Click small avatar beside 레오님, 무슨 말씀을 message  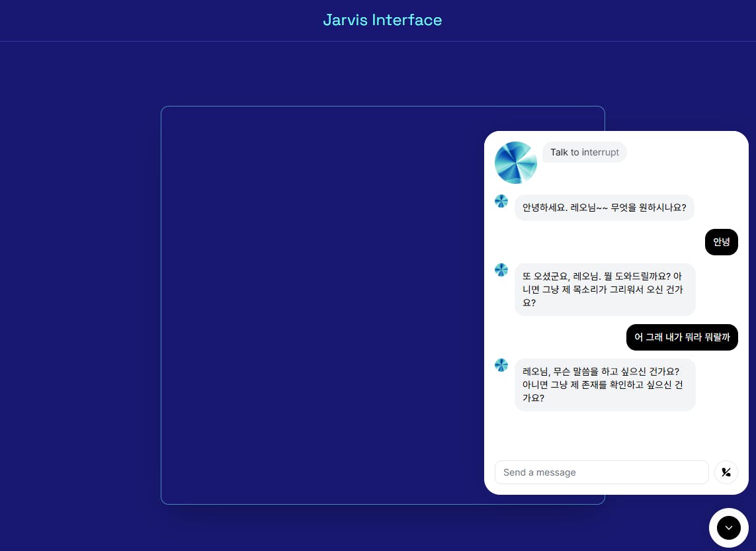[501, 365]
